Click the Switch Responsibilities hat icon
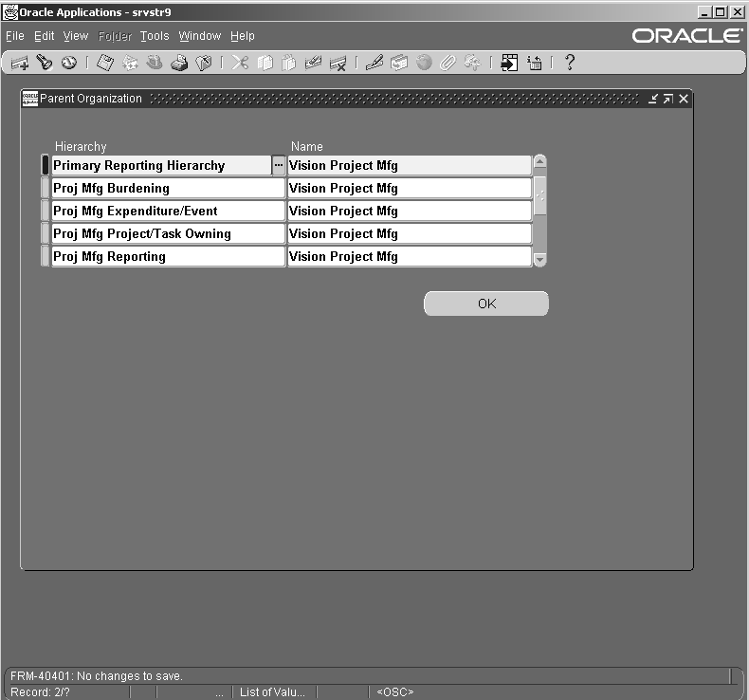Screen dimensions: 749x700 pyautogui.click(x=155, y=63)
